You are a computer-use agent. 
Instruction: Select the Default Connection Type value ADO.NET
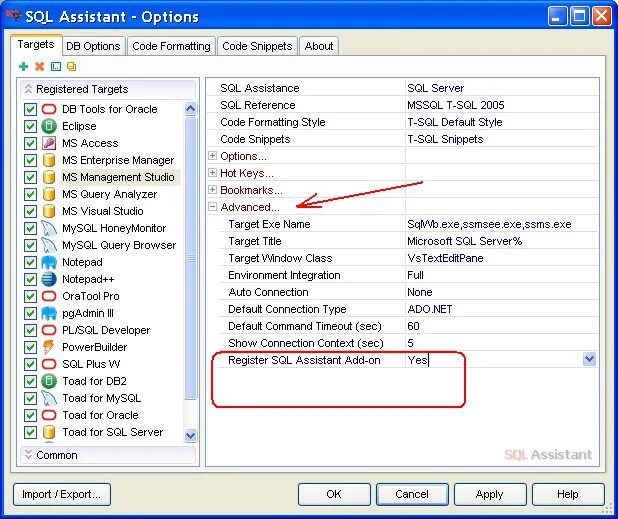tap(430, 309)
